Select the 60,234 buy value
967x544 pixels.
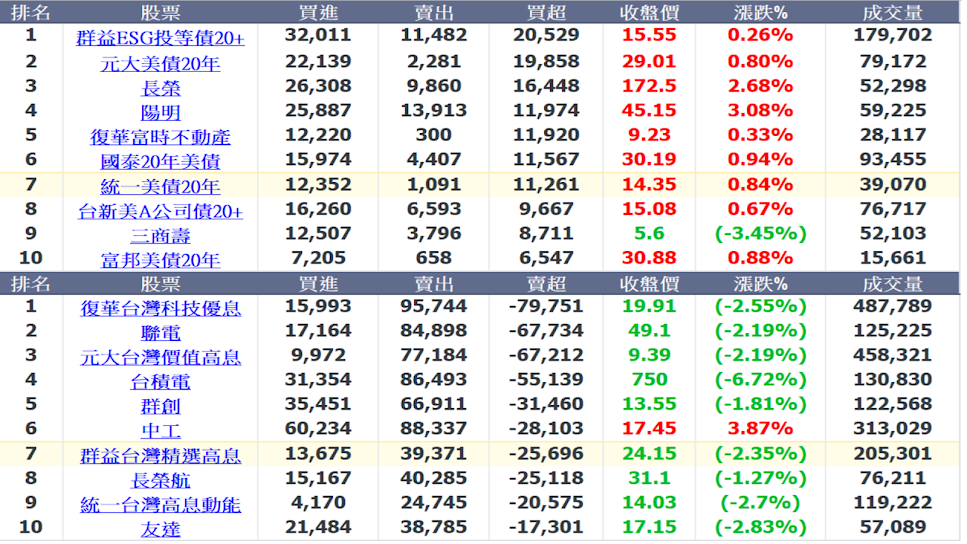click(318, 429)
